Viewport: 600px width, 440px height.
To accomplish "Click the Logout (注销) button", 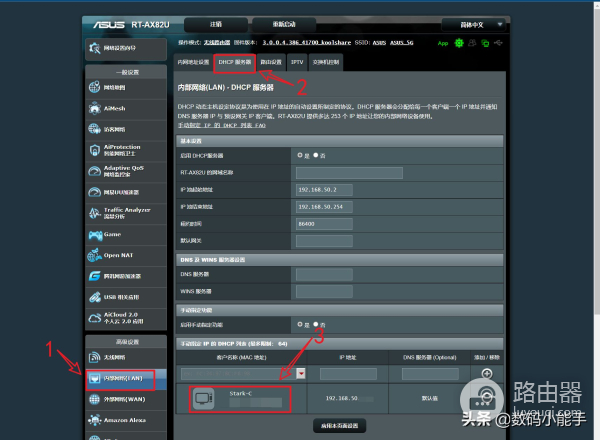I will tap(216, 24).
